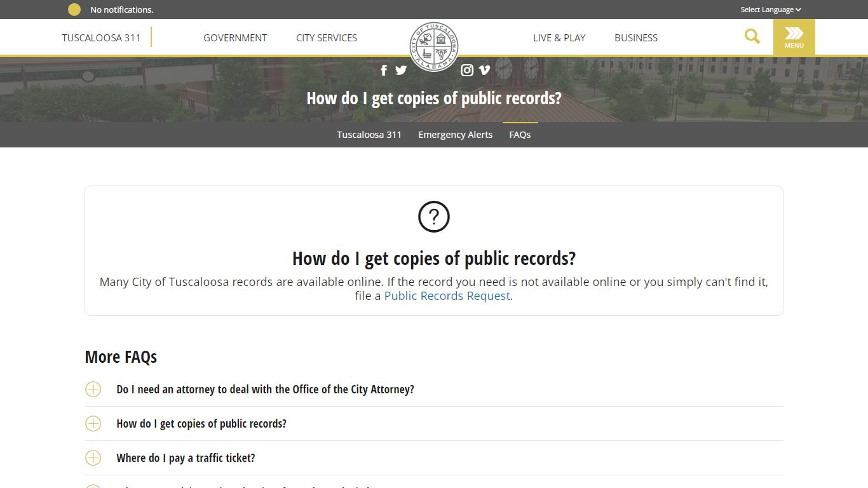Open the Facebook social icon
This screenshot has height=488, width=868.
pos(384,70)
